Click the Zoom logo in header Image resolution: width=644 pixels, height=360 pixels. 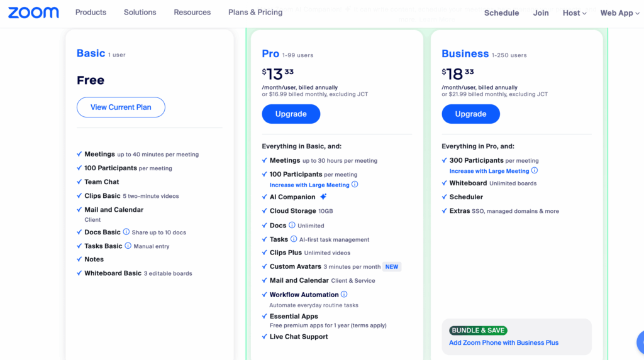coord(33,13)
